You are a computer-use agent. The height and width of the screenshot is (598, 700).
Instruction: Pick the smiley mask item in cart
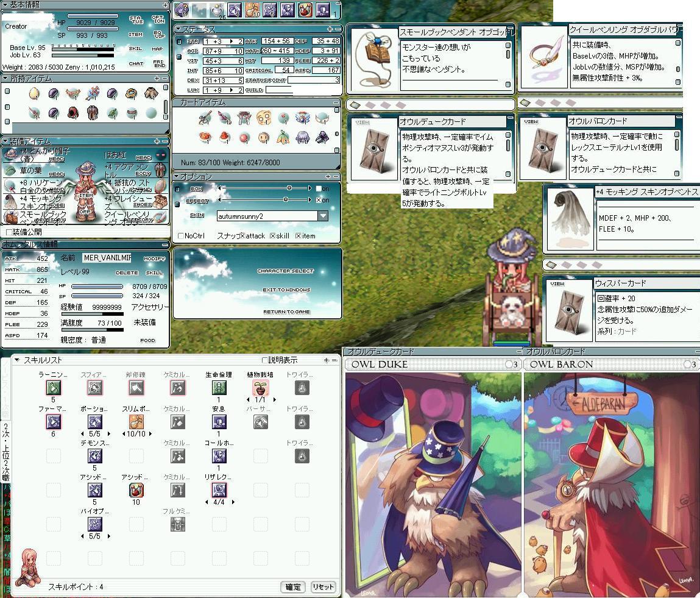click(264, 138)
